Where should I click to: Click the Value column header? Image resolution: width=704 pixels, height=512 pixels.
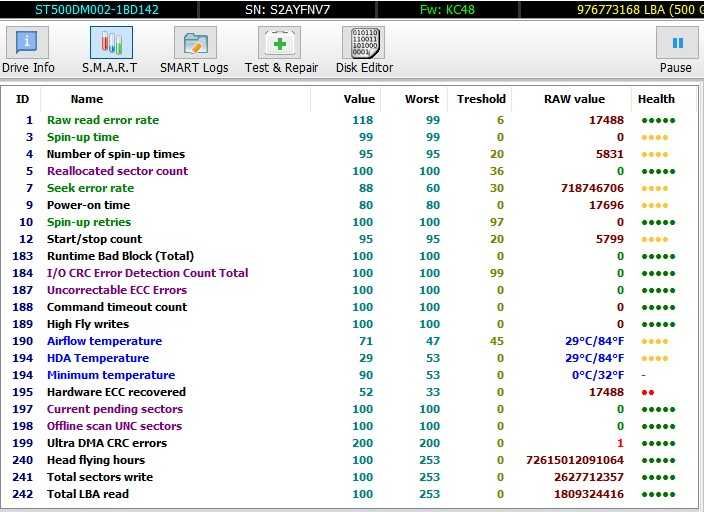tap(359, 99)
